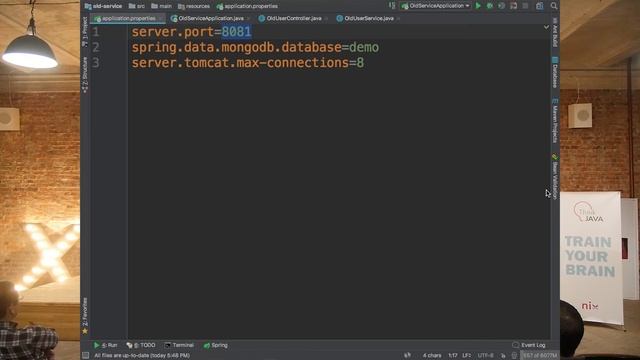Click the stop process icon
This screenshot has width=640, height=360.
[x=525, y=6]
